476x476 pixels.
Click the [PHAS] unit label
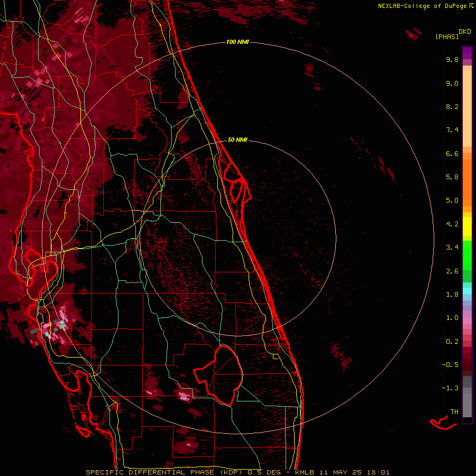tap(447, 36)
